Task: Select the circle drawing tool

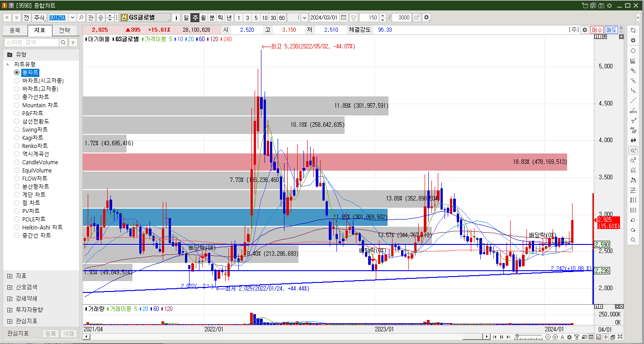Action: [633, 51]
